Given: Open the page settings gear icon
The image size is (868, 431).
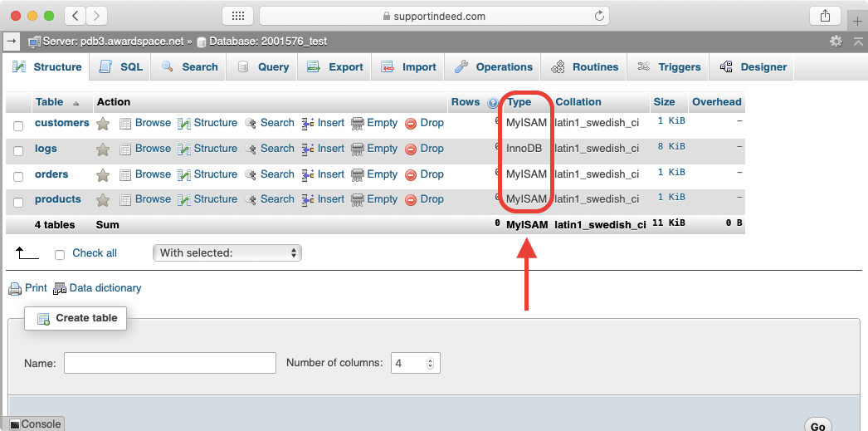Looking at the screenshot, I should coord(836,41).
